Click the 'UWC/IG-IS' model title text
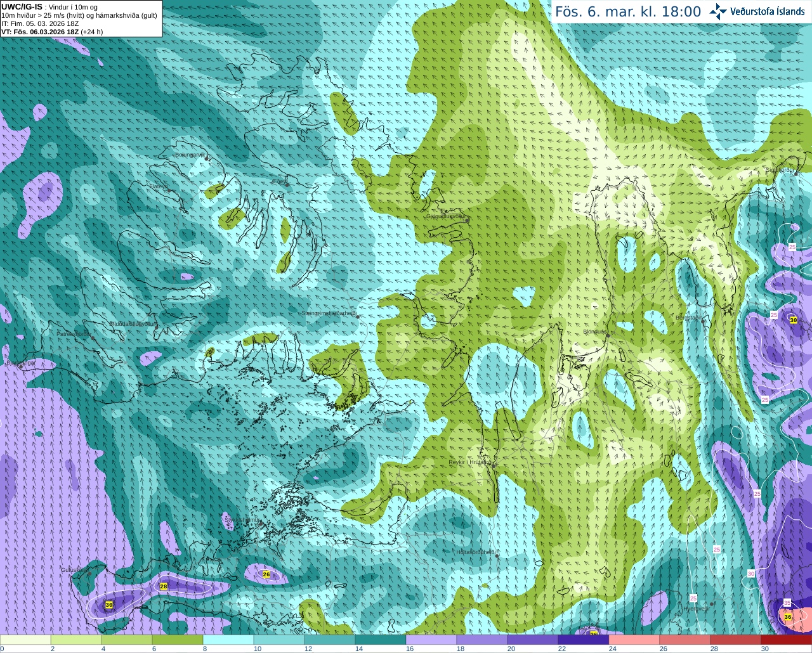The height and width of the screenshot is (653, 812). point(22,7)
